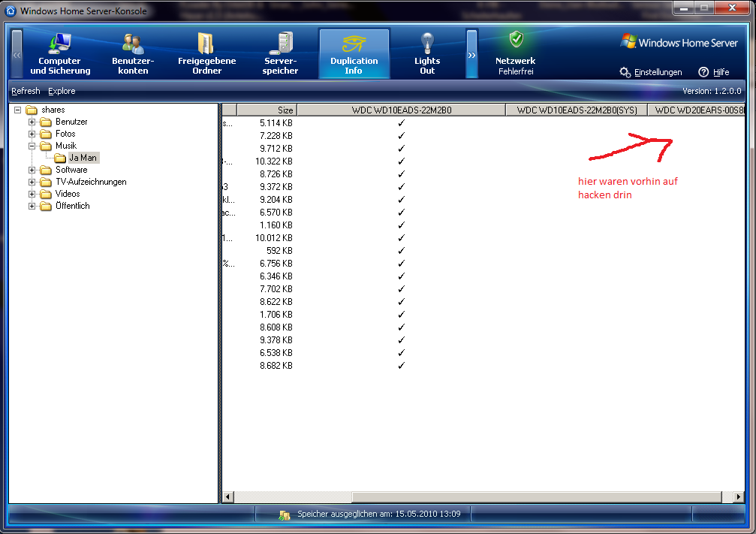Open the Benutzerkonten users icon
The width and height of the screenshot is (756, 534).
pyautogui.click(x=133, y=44)
